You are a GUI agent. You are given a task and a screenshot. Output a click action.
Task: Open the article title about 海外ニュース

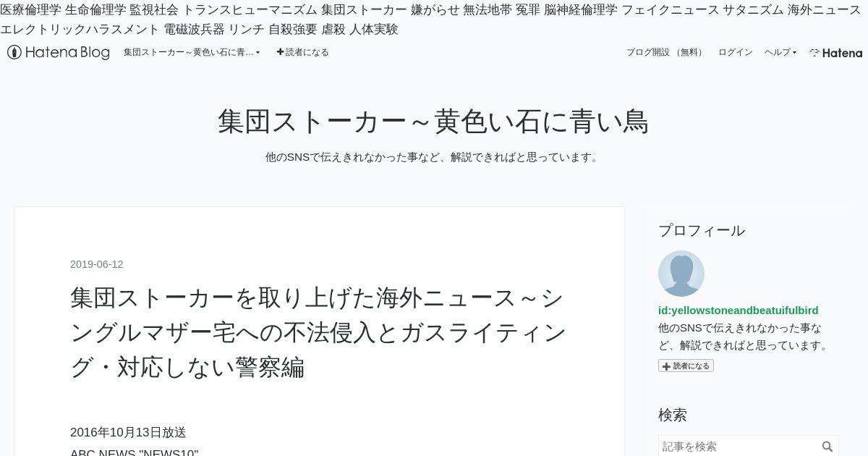(318, 332)
